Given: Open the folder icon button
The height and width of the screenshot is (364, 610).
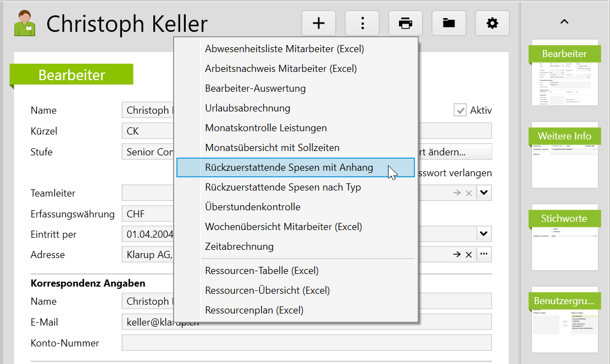Looking at the screenshot, I should pyautogui.click(x=449, y=23).
